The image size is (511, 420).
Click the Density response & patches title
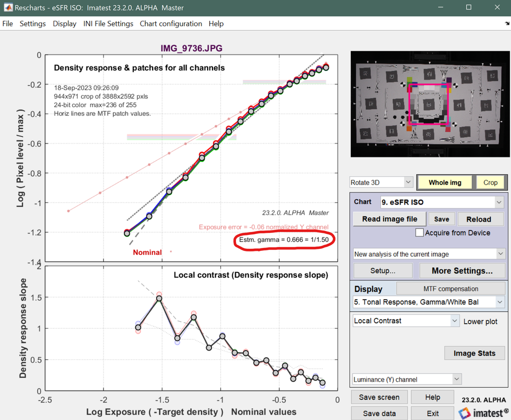139,68
